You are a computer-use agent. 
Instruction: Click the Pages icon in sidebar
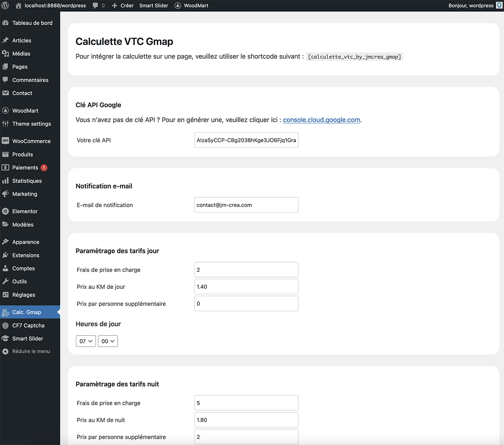click(5, 67)
